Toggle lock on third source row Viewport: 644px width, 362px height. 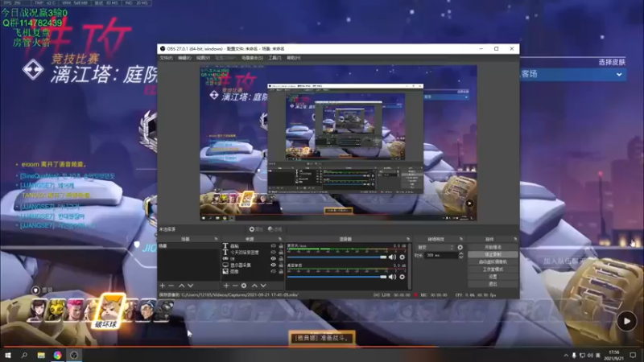[281, 258]
